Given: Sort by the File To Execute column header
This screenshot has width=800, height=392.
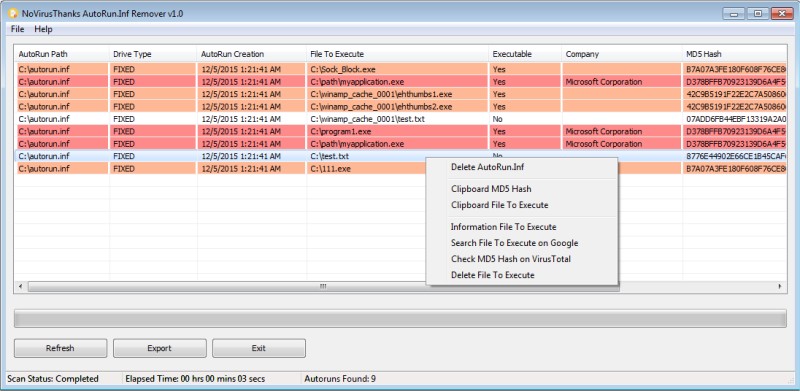Looking at the screenshot, I should [x=397, y=54].
